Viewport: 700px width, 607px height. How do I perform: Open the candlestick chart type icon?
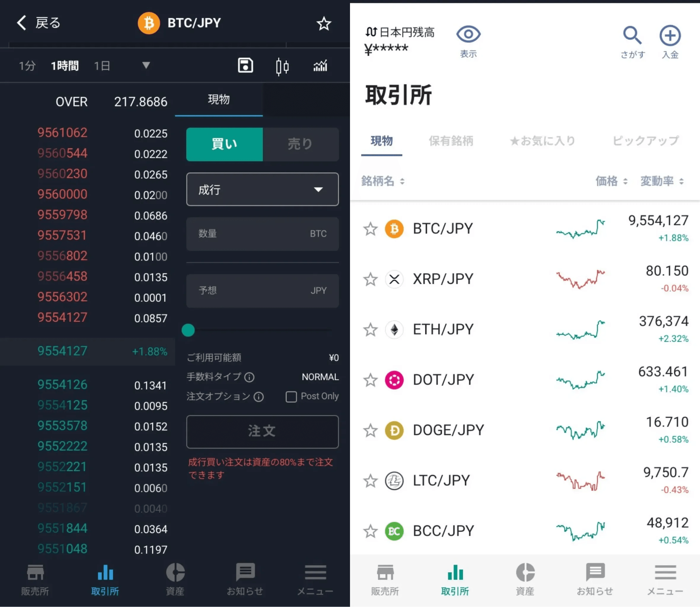tap(282, 66)
